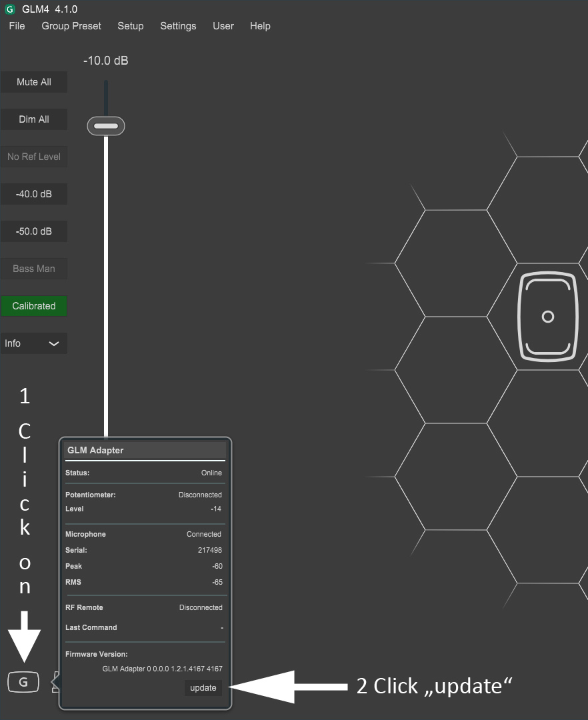Set level preset -40.0 dB
The image size is (588, 720).
[34, 194]
